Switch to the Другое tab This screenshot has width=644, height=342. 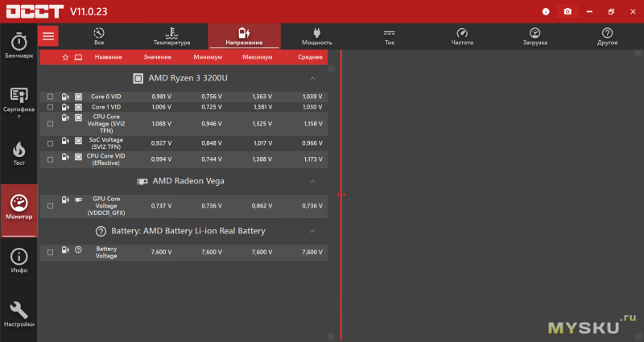pyautogui.click(x=608, y=36)
